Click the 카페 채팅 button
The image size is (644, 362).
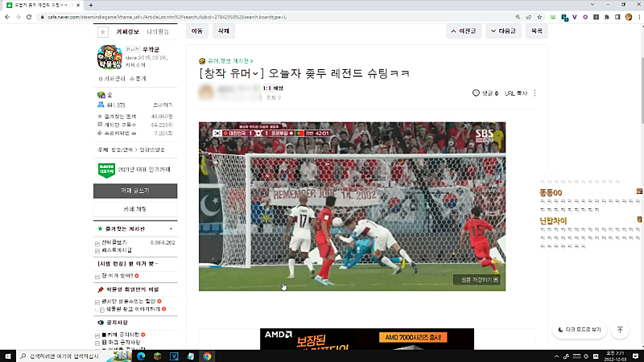(x=135, y=209)
